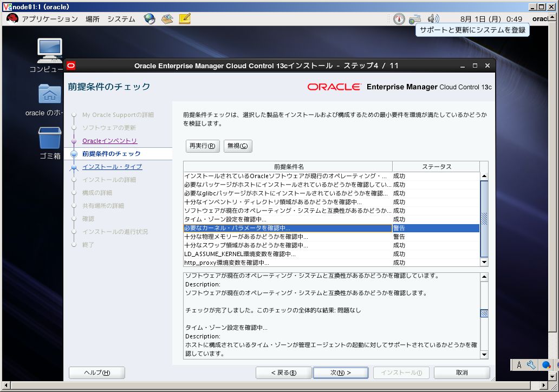Open the Oracleインベントリ step link
This screenshot has height=392, width=559.
[110, 141]
